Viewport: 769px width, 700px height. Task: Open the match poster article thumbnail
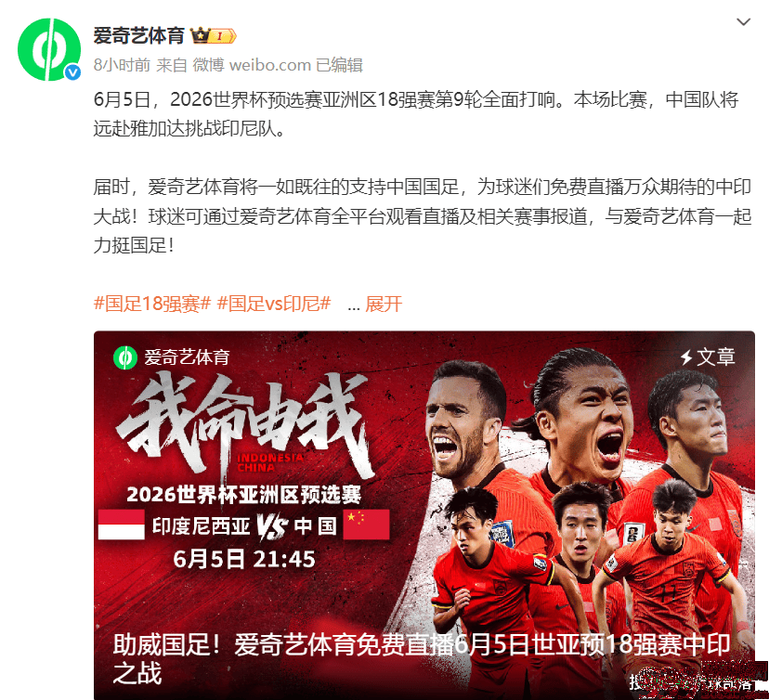click(x=424, y=515)
